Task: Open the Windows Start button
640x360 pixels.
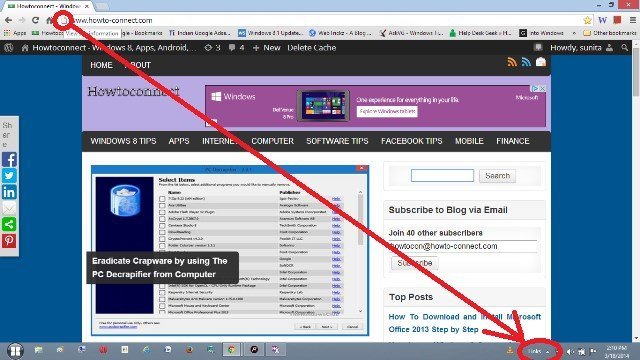Action: coord(16,351)
